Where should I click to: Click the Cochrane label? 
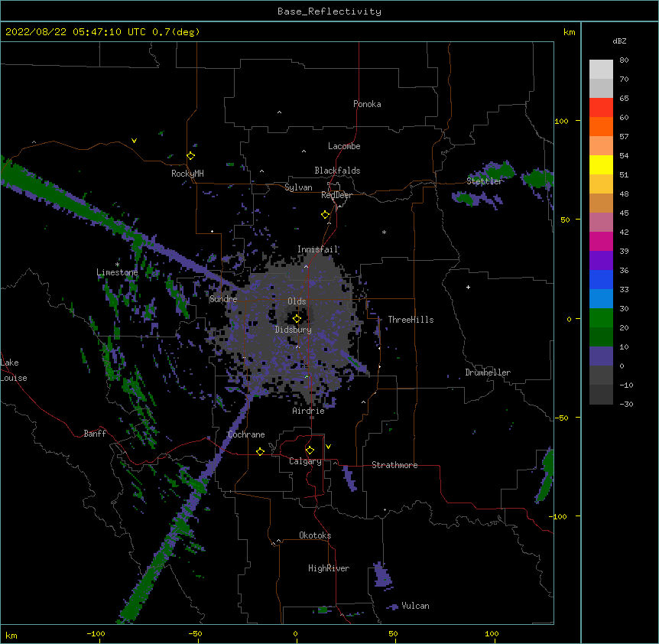(x=246, y=434)
